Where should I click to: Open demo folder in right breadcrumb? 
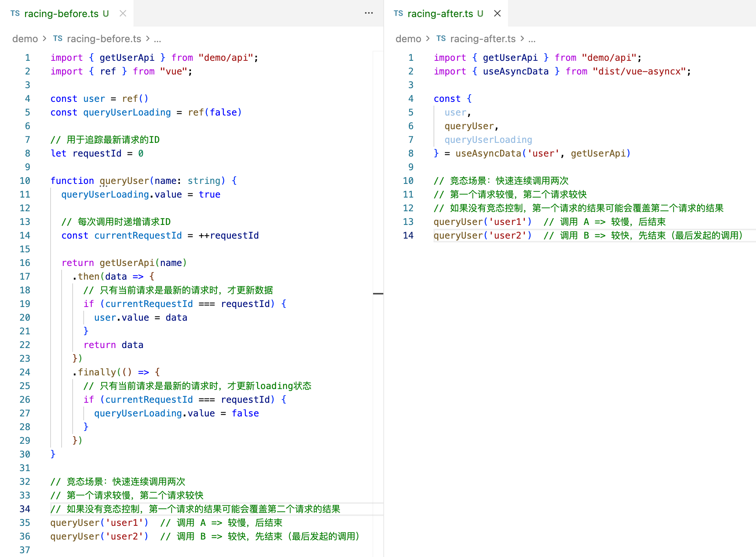point(408,39)
